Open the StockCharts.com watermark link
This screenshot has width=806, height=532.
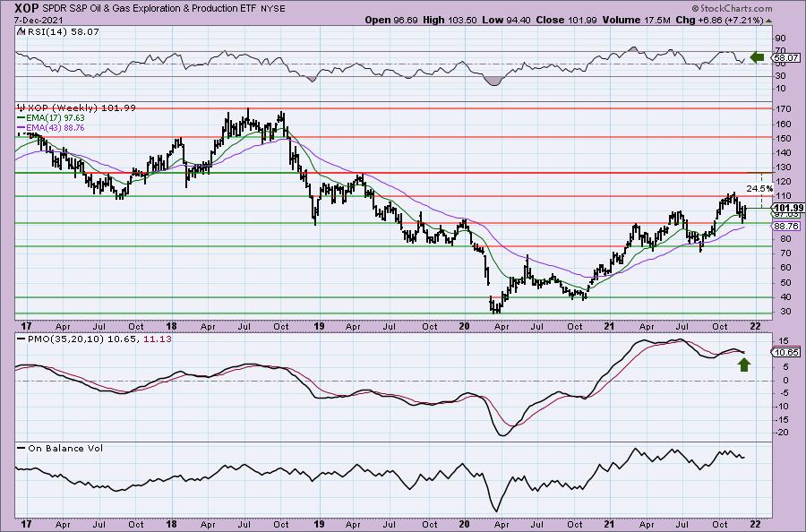(x=732, y=8)
